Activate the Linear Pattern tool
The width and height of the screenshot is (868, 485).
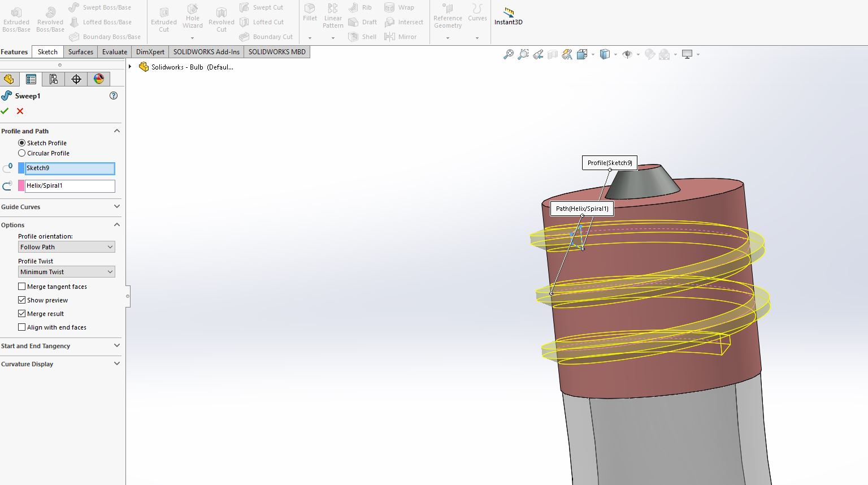point(333,17)
